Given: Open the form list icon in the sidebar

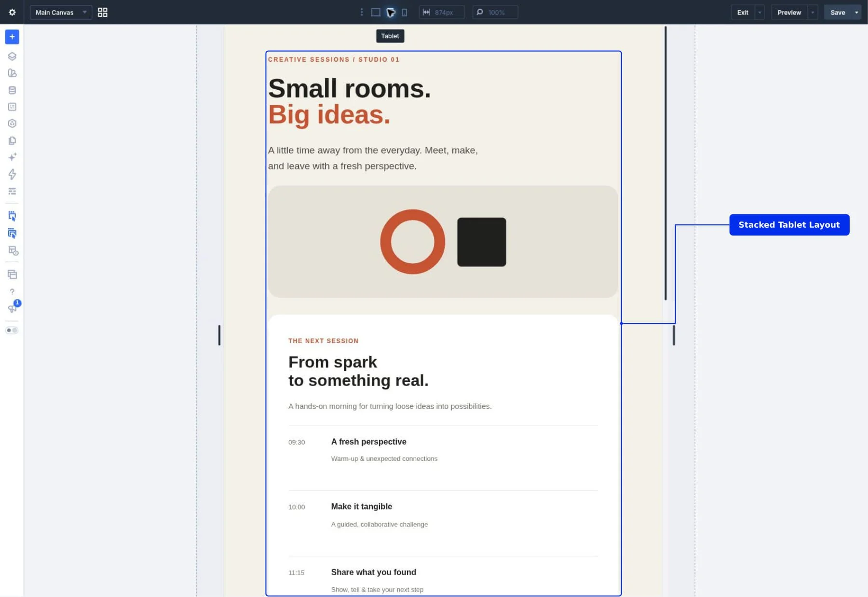Looking at the screenshot, I should (x=12, y=107).
